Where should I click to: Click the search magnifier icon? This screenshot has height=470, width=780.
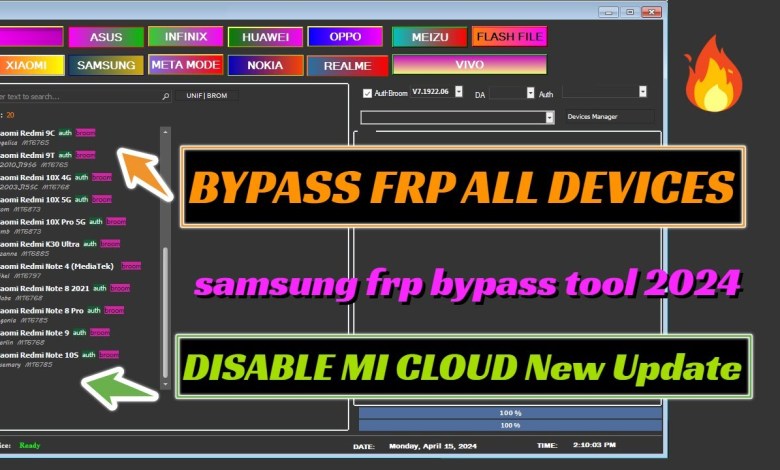pyautogui.click(x=166, y=96)
